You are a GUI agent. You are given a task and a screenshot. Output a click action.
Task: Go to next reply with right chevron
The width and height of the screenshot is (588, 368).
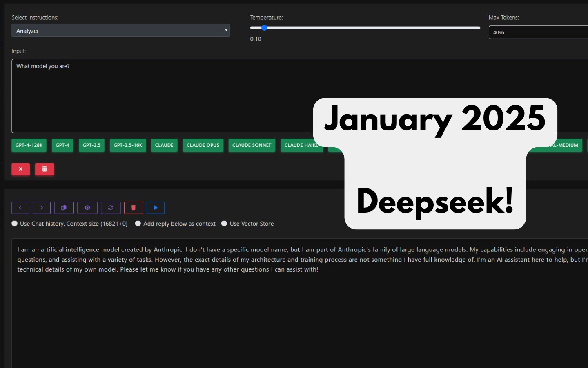(x=42, y=208)
